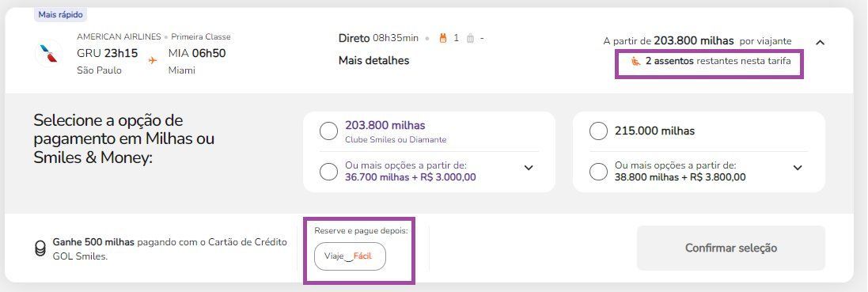Image resolution: width=868 pixels, height=292 pixels.
Task: Click the 'Direto 08h35min' flight duration text
Action: coord(378,38)
